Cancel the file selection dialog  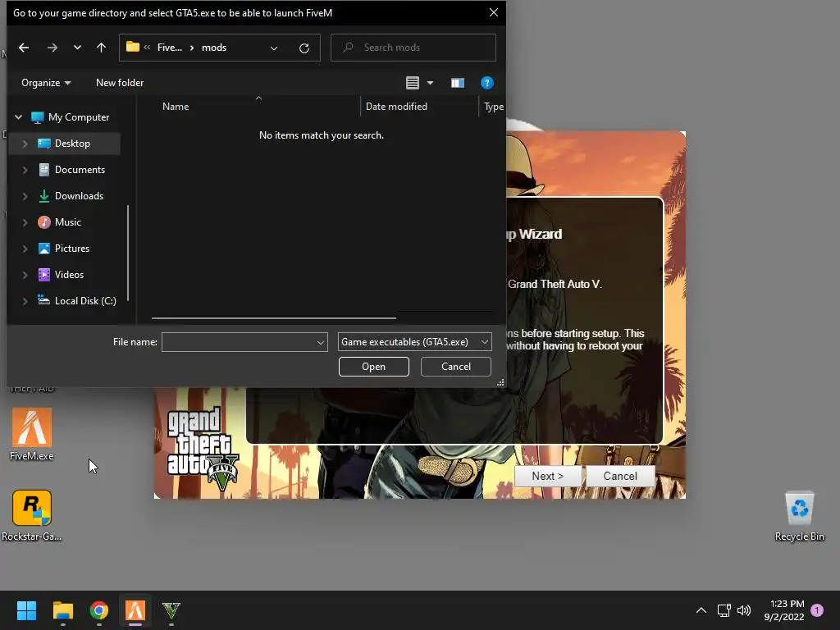tap(456, 367)
